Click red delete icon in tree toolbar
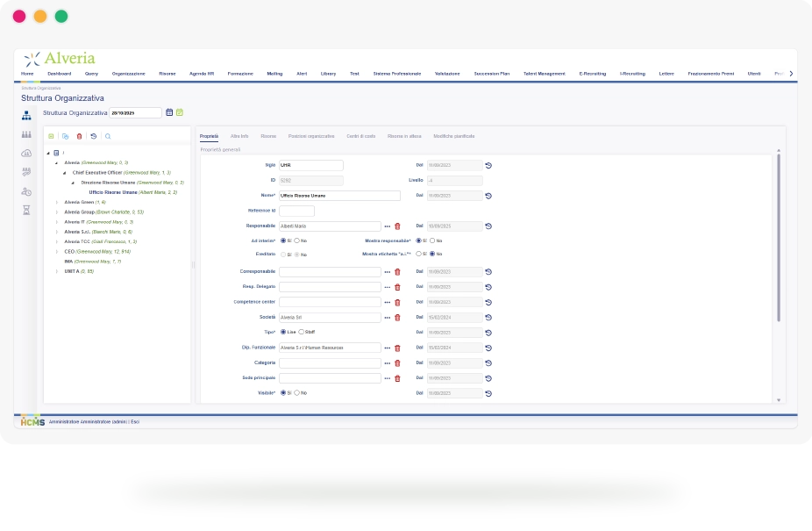The width and height of the screenshot is (812, 531). [79, 136]
